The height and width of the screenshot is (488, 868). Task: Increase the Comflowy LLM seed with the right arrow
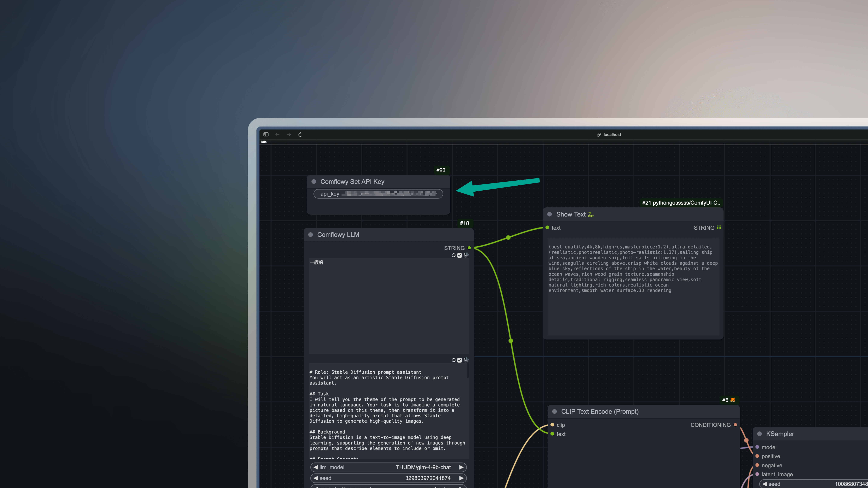coord(461,478)
